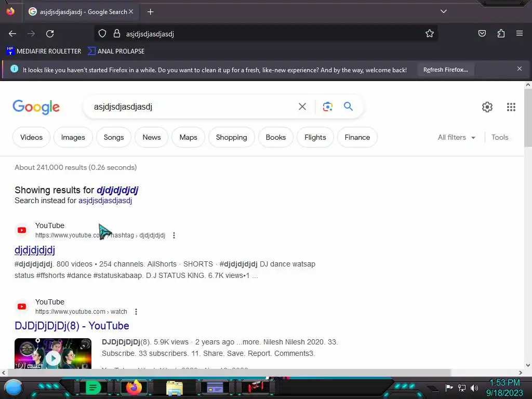Click the Refresh Firefox... button
The height and width of the screenshot is (399, 532).
click(445, 70)
